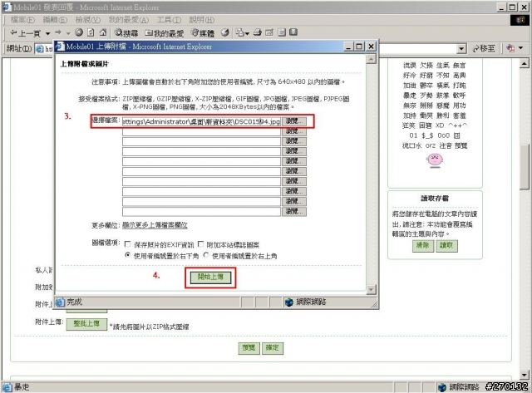Click the 顯示更多上傳檔案欄位 link
The height and width of the screenshot is (393, 532).
coord(155,225)
